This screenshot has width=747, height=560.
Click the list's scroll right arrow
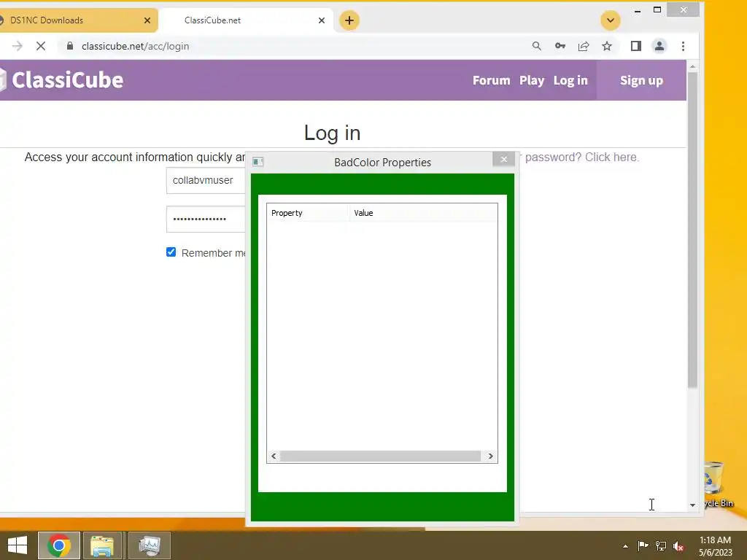coord(491,456)
